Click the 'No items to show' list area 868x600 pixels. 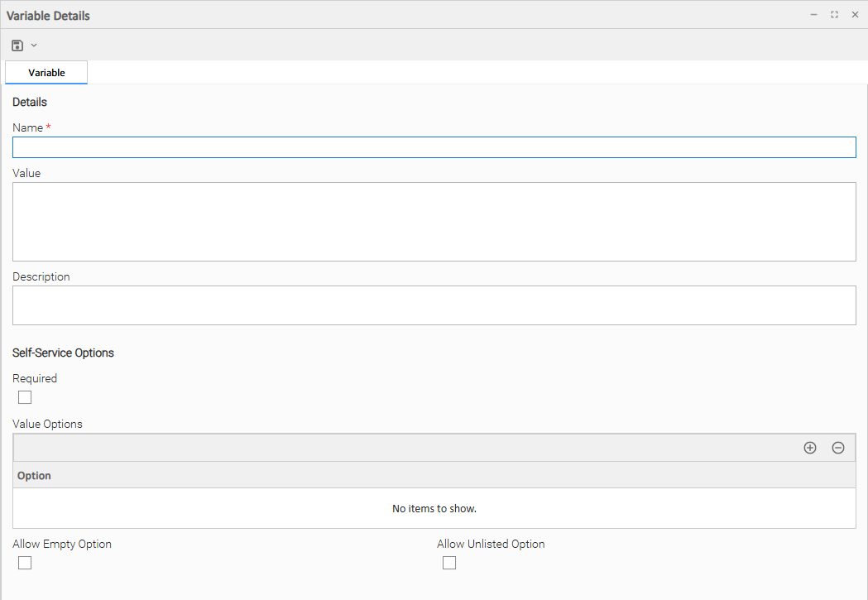(x=434, y=508)
